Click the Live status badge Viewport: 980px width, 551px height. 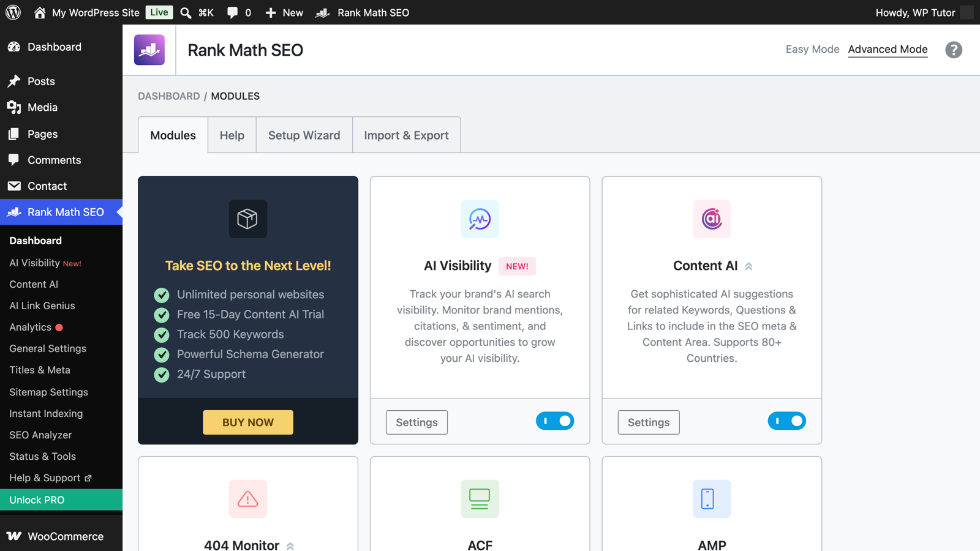coord(159,12)
